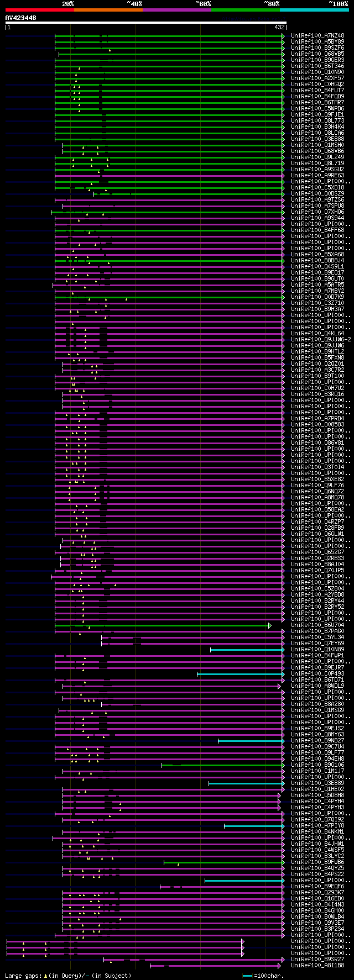Open the UniRef100_B9EQ17 entry
Viewport: 354px width, 980px height.
(317, 273)
